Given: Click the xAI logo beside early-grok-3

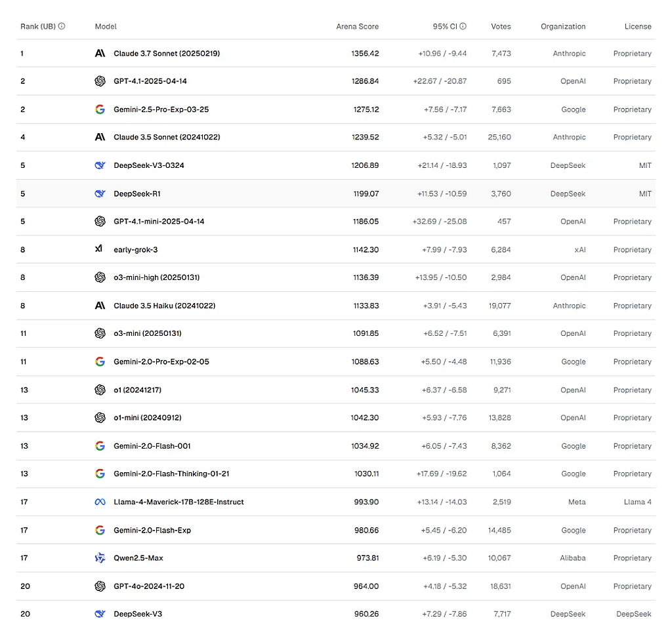Looking at the screenshot, I should click(x=99, y=249).
